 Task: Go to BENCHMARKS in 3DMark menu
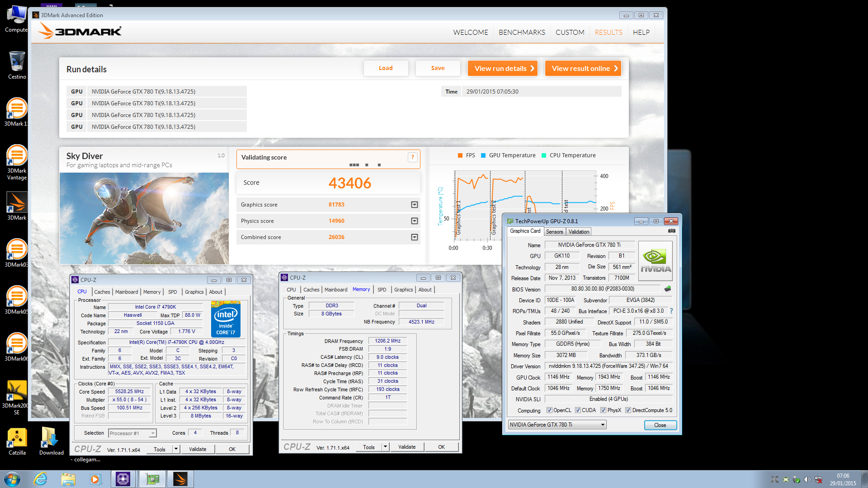pyautogui.click(x=522, y=33)
